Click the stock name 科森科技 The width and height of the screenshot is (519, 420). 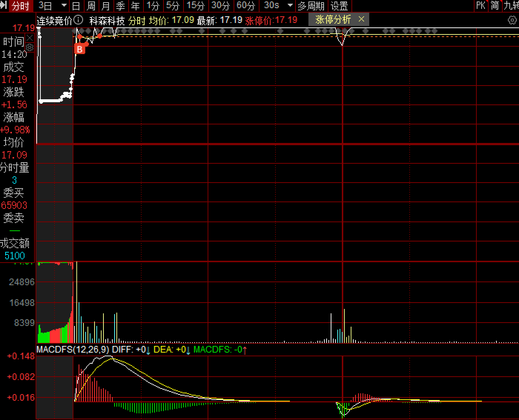pos(107,21)
